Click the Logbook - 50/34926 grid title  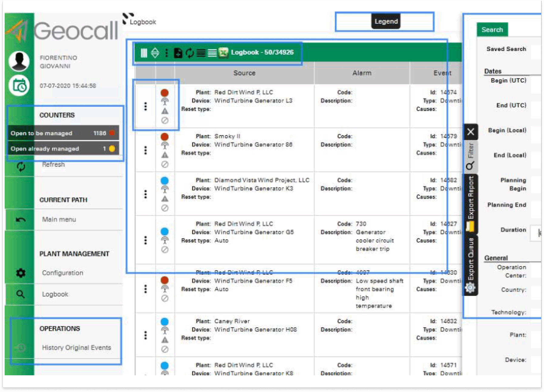pyautogui.click(x=262, y=52)
